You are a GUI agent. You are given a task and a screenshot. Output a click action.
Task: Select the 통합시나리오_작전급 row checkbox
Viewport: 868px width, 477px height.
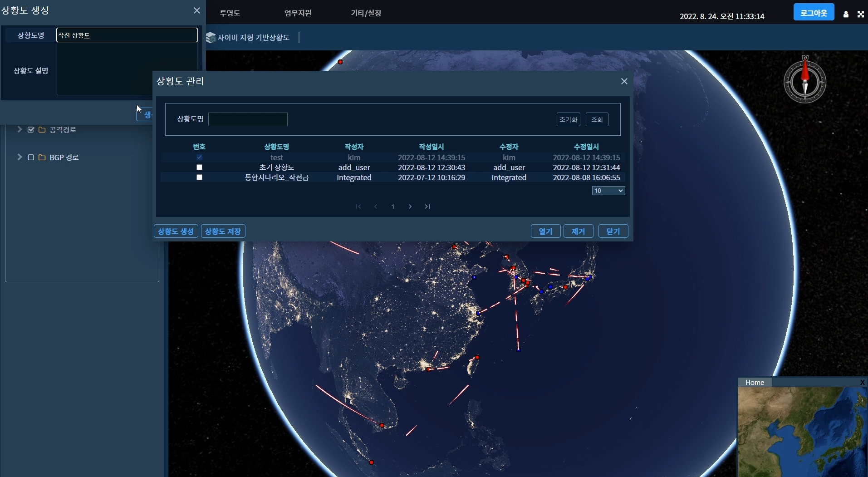pos(199,177)
